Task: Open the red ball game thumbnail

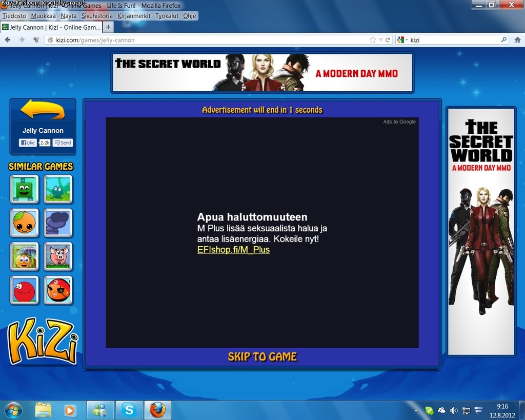Action: pyautogui.click(x=24, y=290)
